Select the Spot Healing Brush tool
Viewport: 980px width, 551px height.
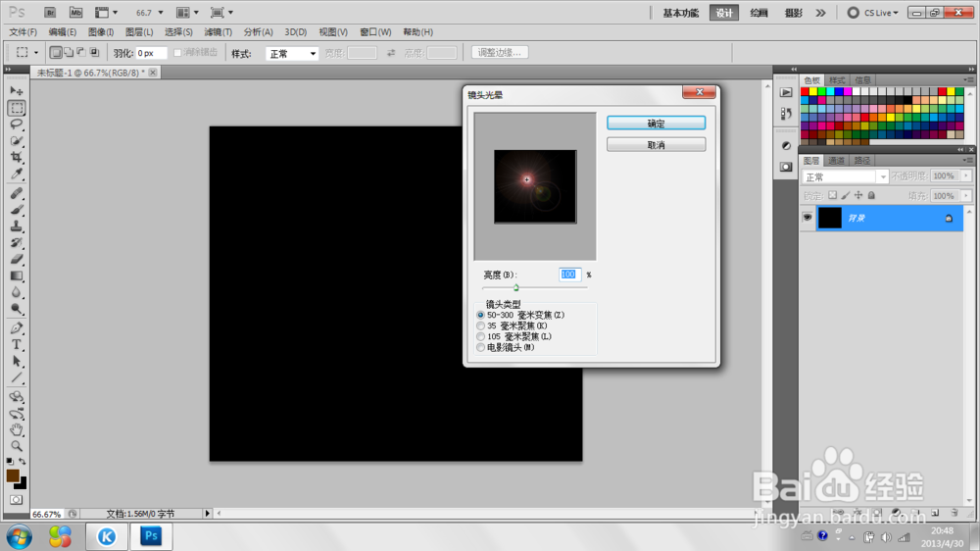click(x=17, y=193)
